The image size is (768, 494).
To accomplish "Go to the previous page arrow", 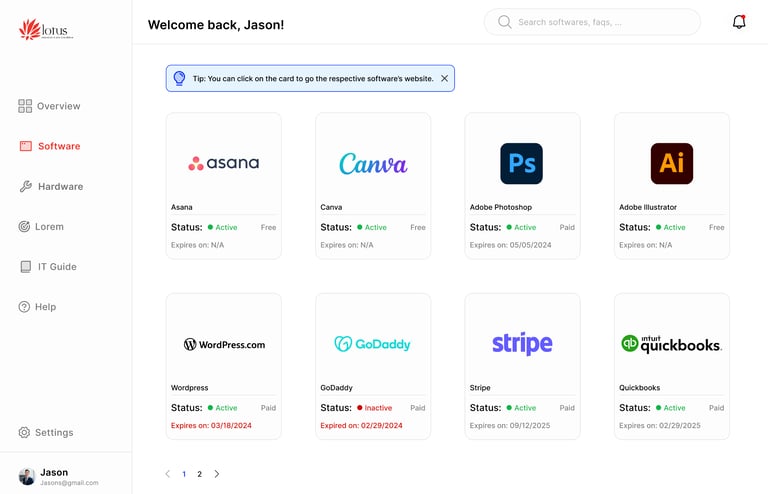I will [x=168, y=473].
